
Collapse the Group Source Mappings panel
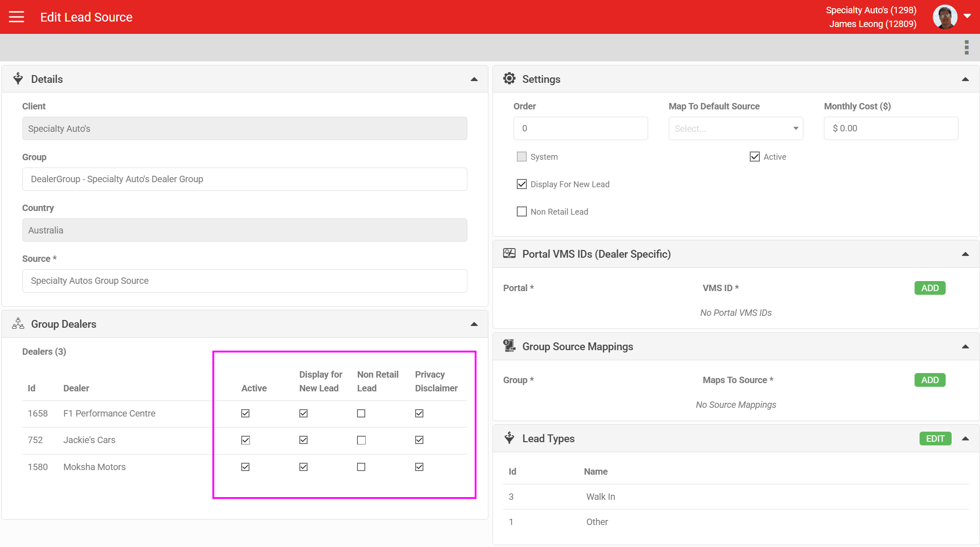965,347
